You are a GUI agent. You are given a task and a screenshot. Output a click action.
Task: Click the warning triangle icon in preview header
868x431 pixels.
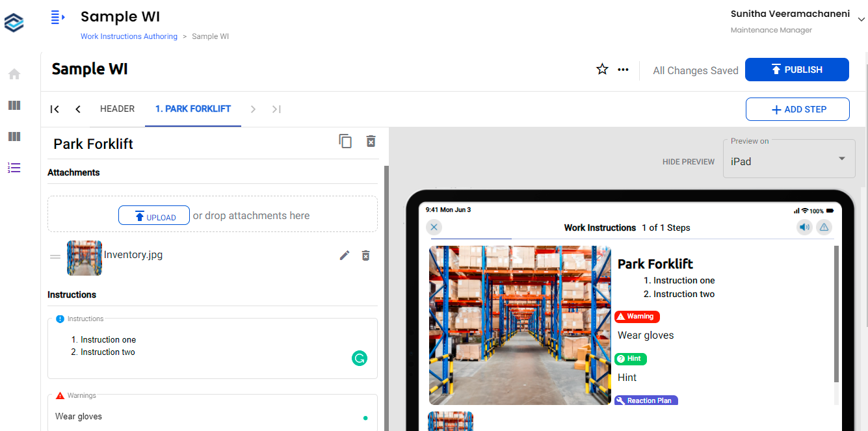(824, 227)
